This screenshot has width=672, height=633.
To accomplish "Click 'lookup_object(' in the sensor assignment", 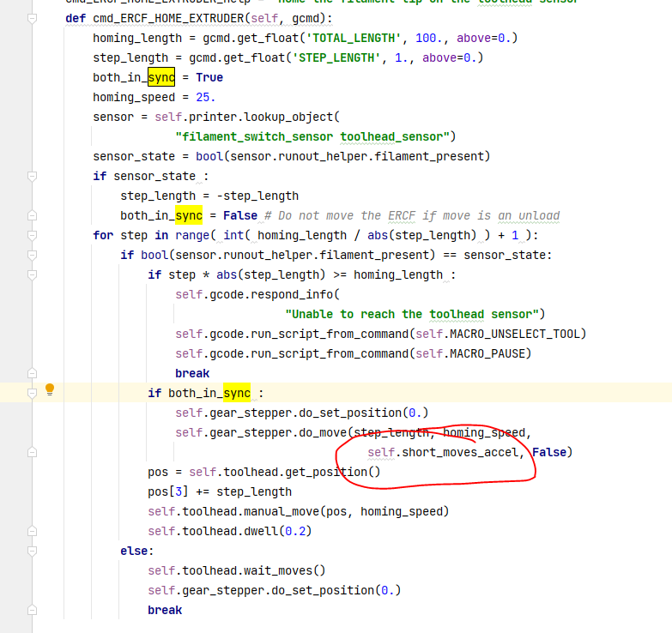I will pyautogui.click(x=292, y=117).
